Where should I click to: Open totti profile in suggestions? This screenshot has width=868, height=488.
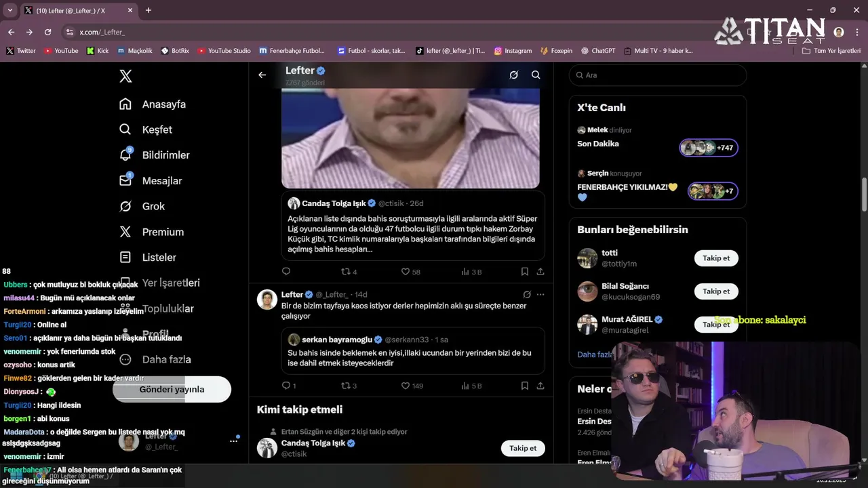tap(610, 253)
